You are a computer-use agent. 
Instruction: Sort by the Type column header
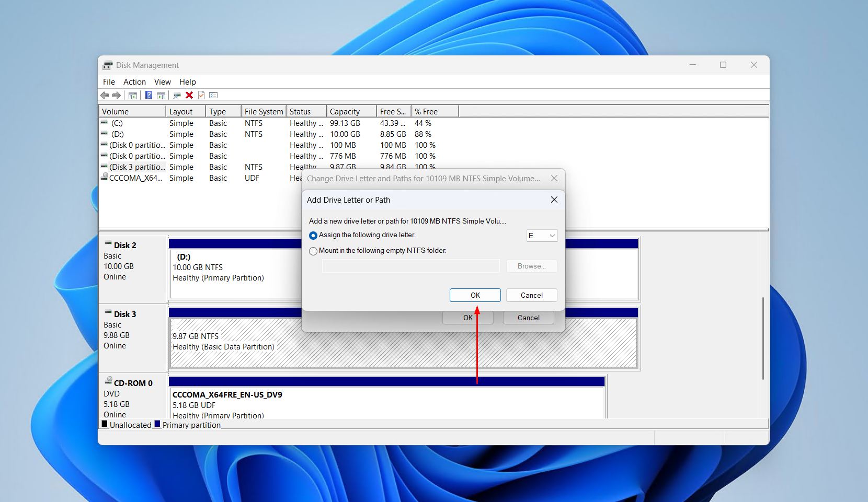pos(223,111)
